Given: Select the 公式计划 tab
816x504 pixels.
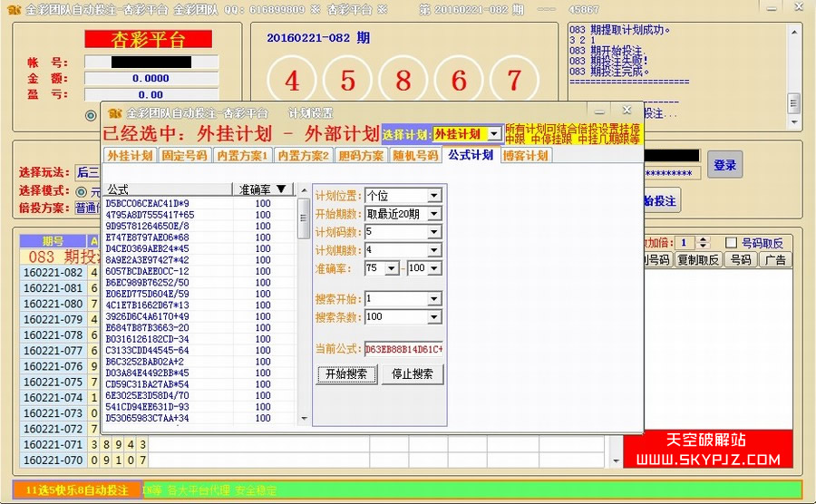Looking at the screenshot, I should click(x=471, y=154).
